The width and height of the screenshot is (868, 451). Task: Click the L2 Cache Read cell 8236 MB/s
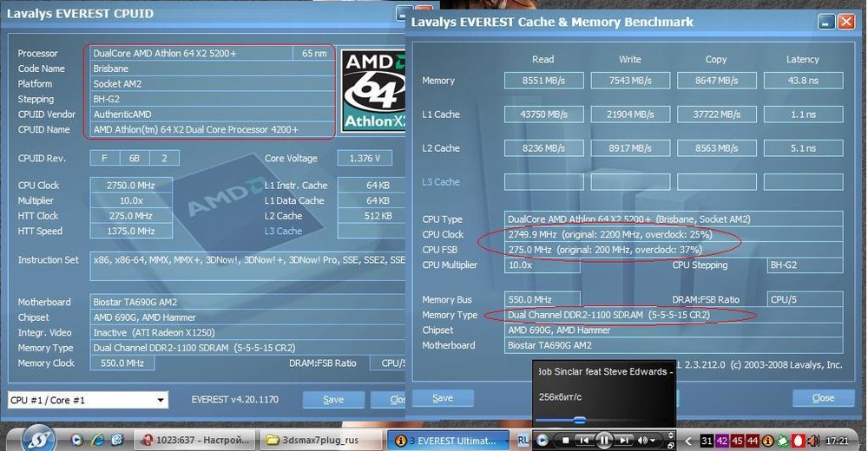point(543,148)
